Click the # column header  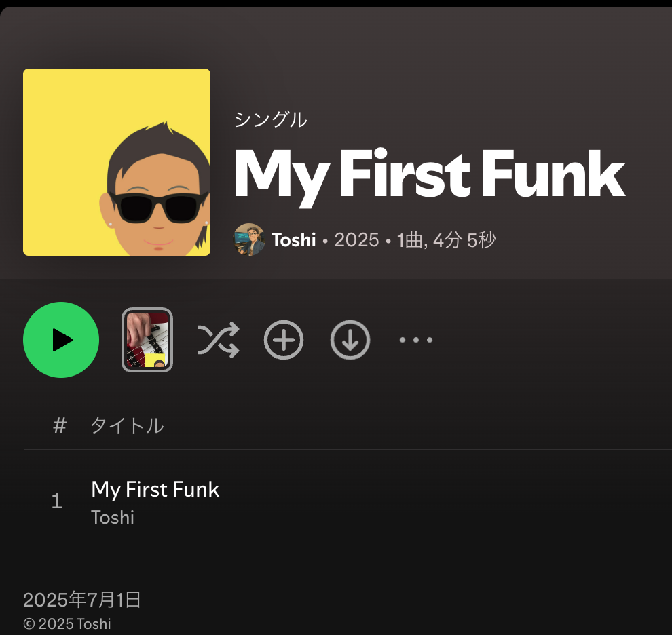tap(60, 425)
